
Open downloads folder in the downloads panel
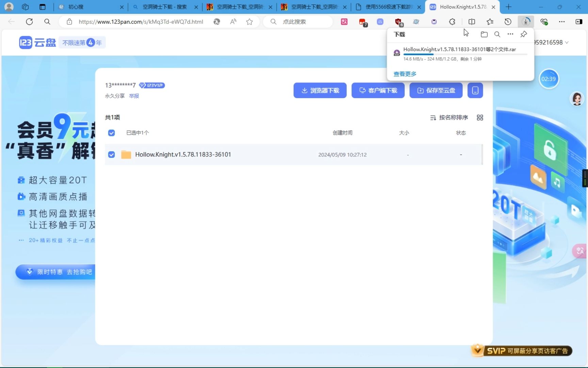coord(484,34)
